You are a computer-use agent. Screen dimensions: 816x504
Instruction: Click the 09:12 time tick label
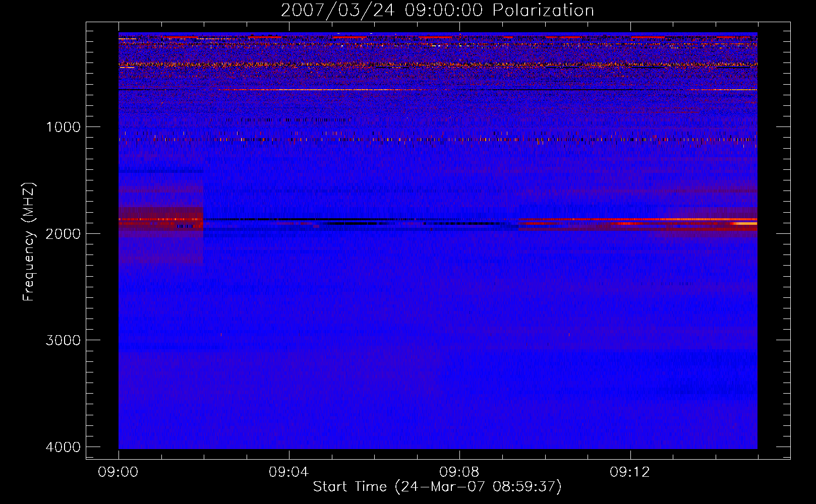[x=630, y=472]
